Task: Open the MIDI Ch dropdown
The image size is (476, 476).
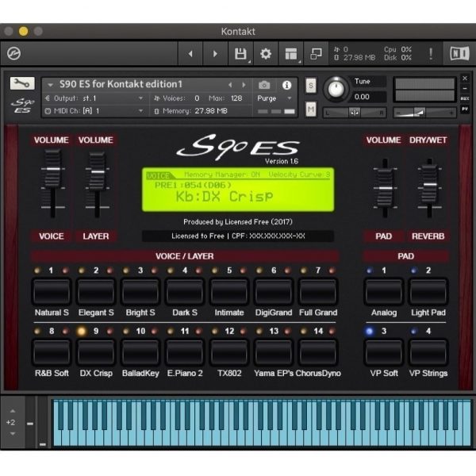Action: click(94, 111)
